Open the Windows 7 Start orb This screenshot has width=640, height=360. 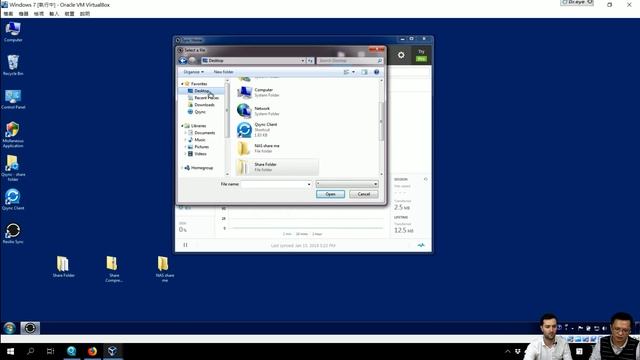click(x=9, y=328)
